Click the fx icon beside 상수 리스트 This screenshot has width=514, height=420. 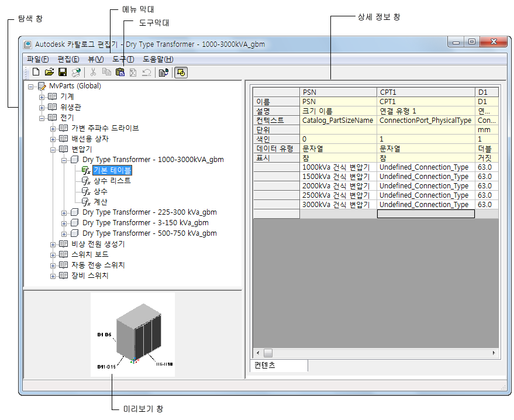[86, 181]
